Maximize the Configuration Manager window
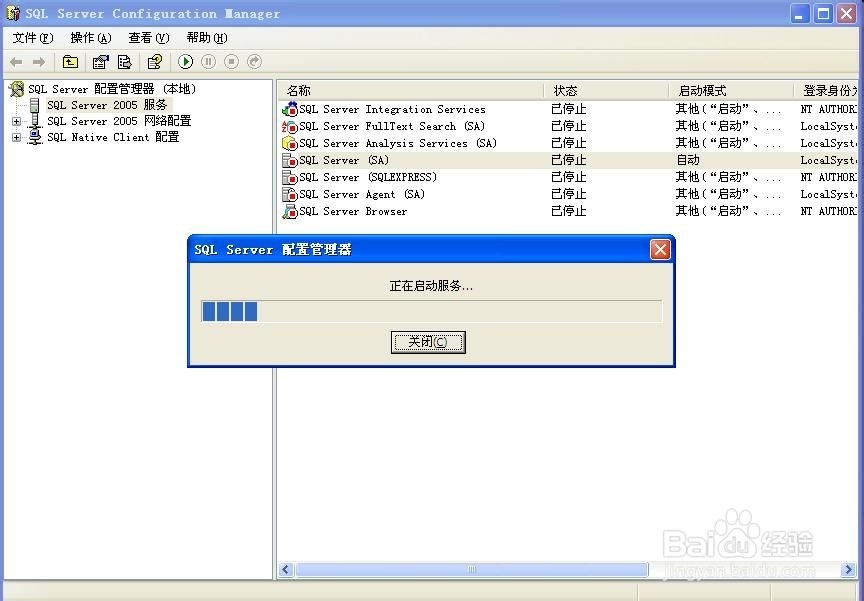The width and height of the screenshot is (864, 601). [x=823, y=13]
